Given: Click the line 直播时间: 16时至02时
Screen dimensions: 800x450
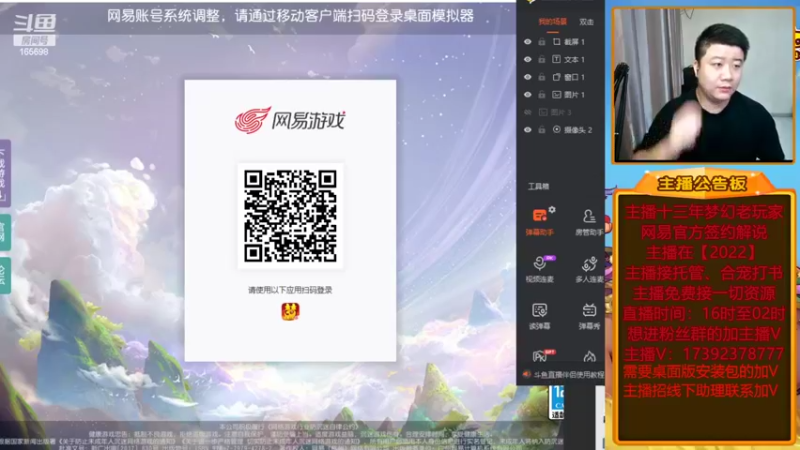Looking at the screenshot, I should coord(704,313).
